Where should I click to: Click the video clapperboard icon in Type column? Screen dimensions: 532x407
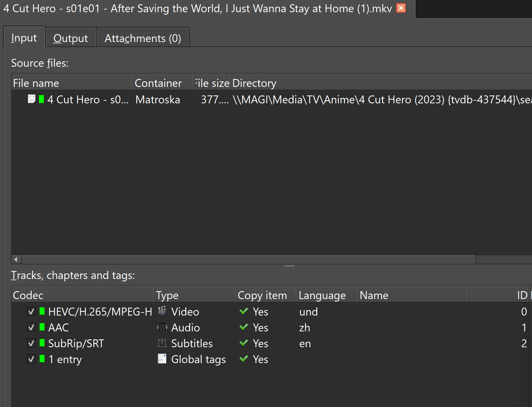click(162, 311)
